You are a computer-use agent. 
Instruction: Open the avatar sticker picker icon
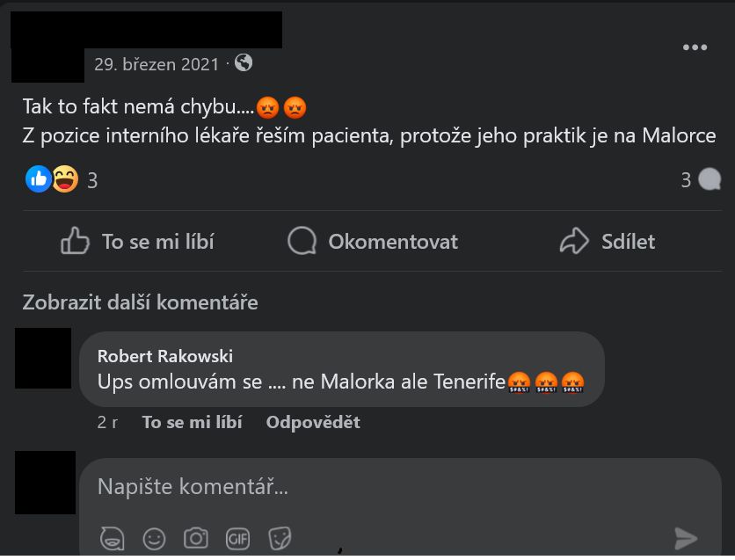pyautogui.click(x=112, y=538)
